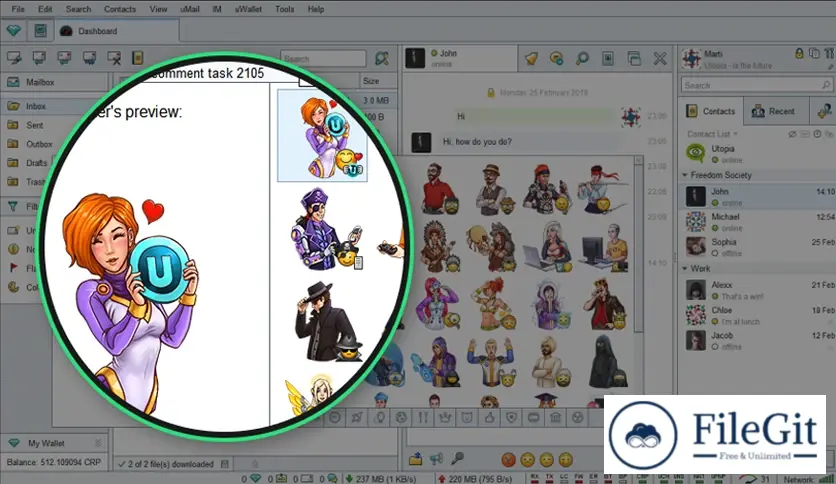The image size is (836, 484).
Task: Select Jacob in the contact list
Action: (757, 340)
